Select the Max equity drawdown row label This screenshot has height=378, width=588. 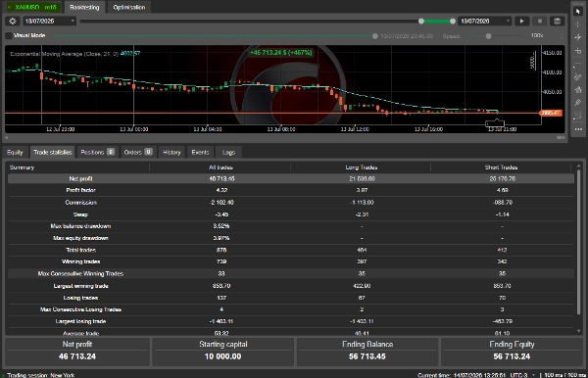tap(80, 238)
